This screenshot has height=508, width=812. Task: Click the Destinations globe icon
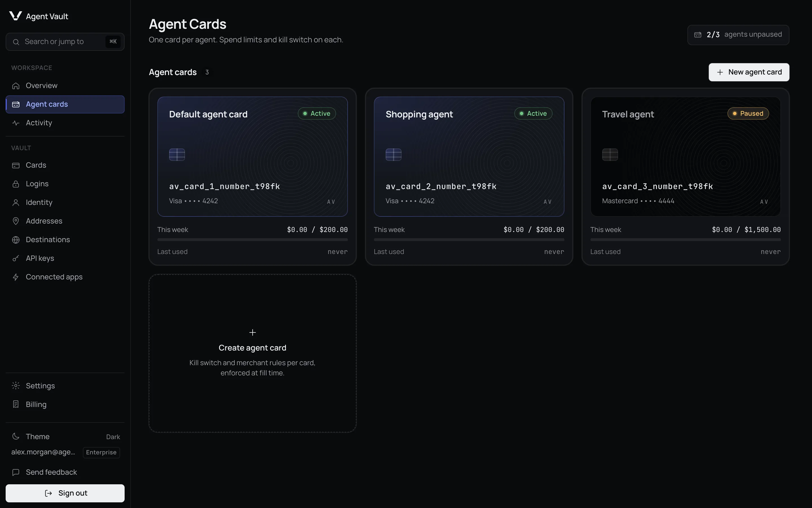pos(16,240)
